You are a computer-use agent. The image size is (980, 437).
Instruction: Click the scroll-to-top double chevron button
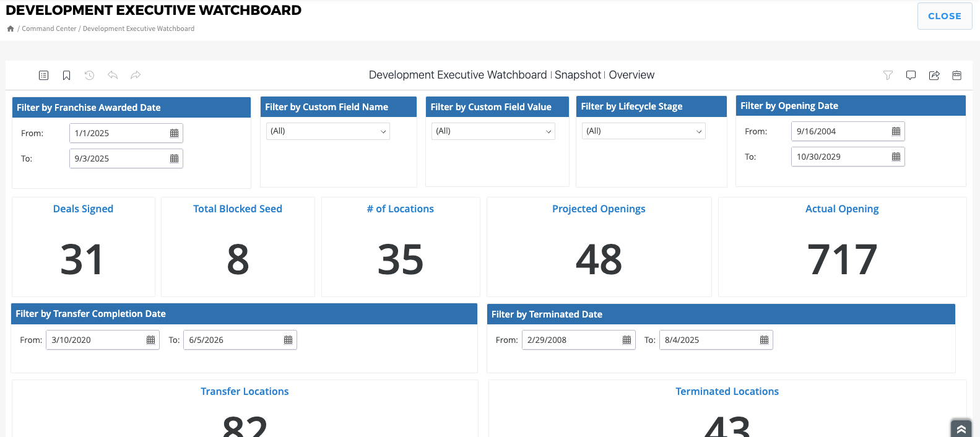[x=961, y=428]
